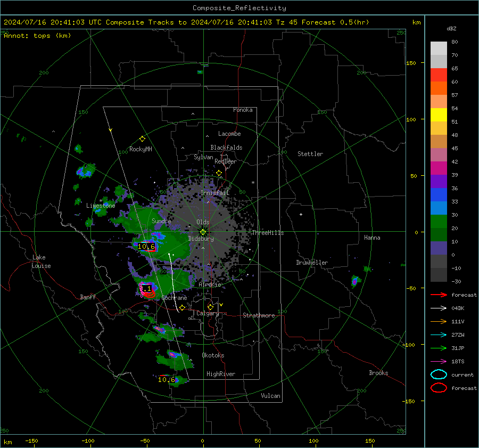Click the 10.6 storm top label west of Didsbury
Screen dimensions: 479x448
tap(146, 246)
